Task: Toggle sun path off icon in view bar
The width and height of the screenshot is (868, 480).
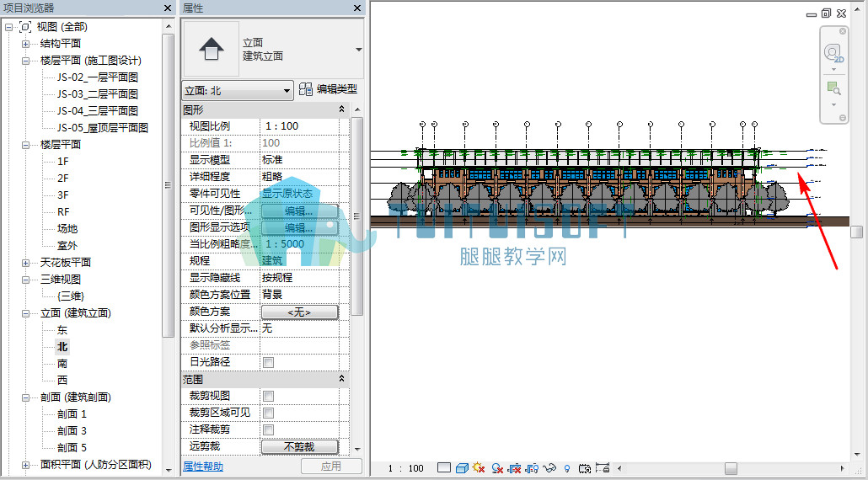Action: tap(479, 468)
